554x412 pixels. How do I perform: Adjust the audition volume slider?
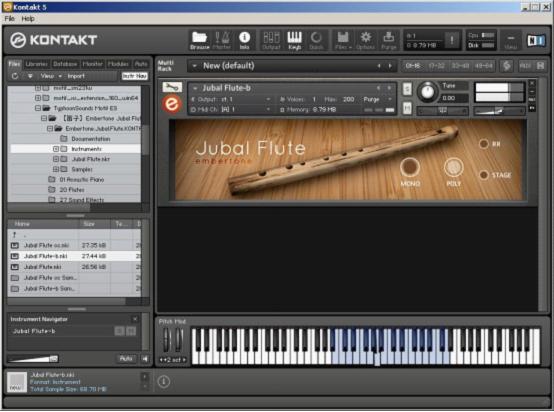click(x=33, y=359)
